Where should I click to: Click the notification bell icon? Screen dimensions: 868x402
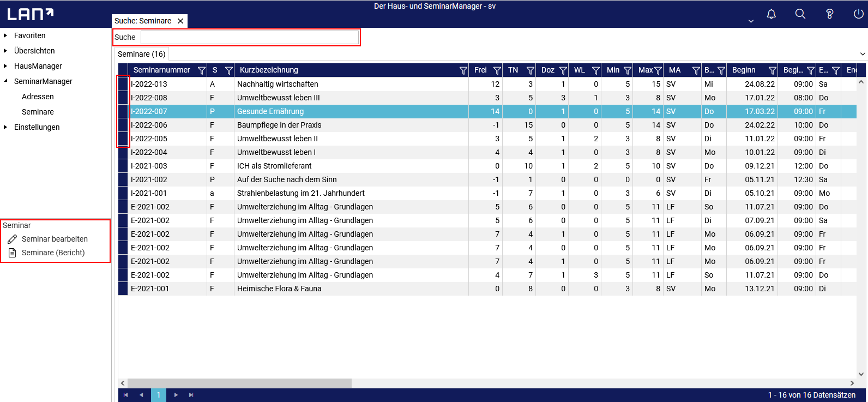[x=771, y=14]
